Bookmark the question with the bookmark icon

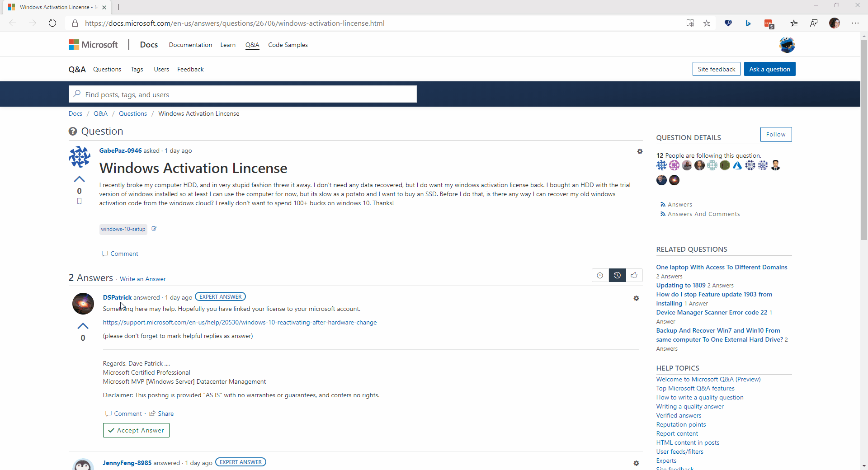coord(80,202)
